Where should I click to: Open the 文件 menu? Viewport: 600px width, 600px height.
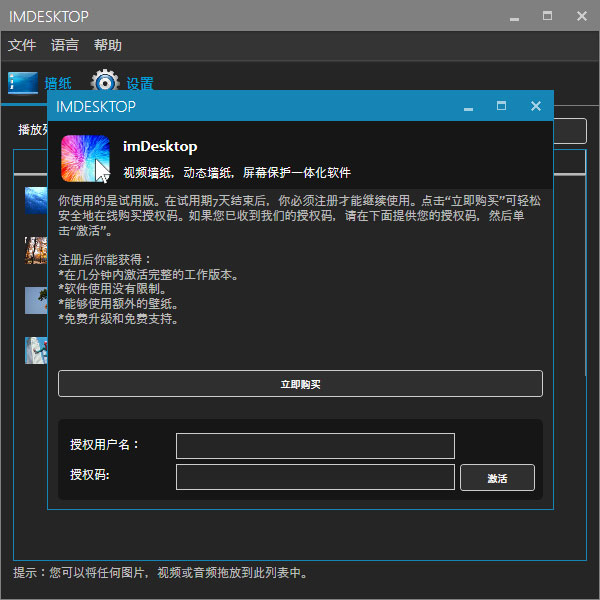(22, 45)
